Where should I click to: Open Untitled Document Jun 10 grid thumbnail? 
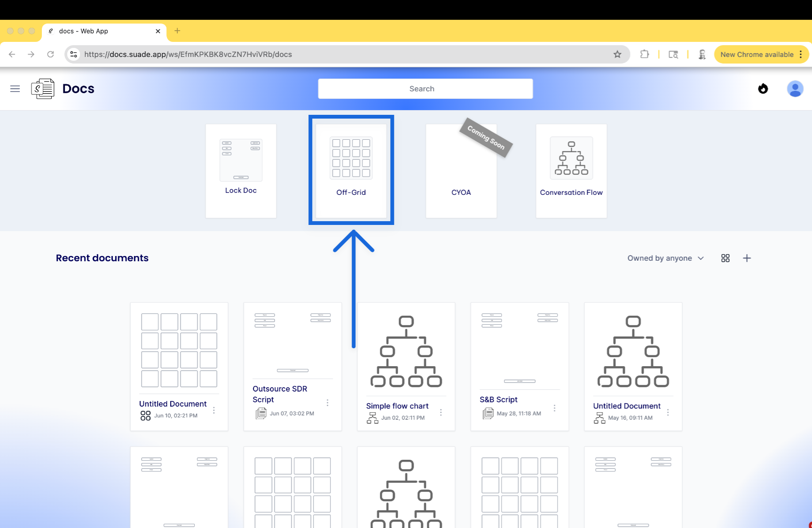click(x=179, y=350)
